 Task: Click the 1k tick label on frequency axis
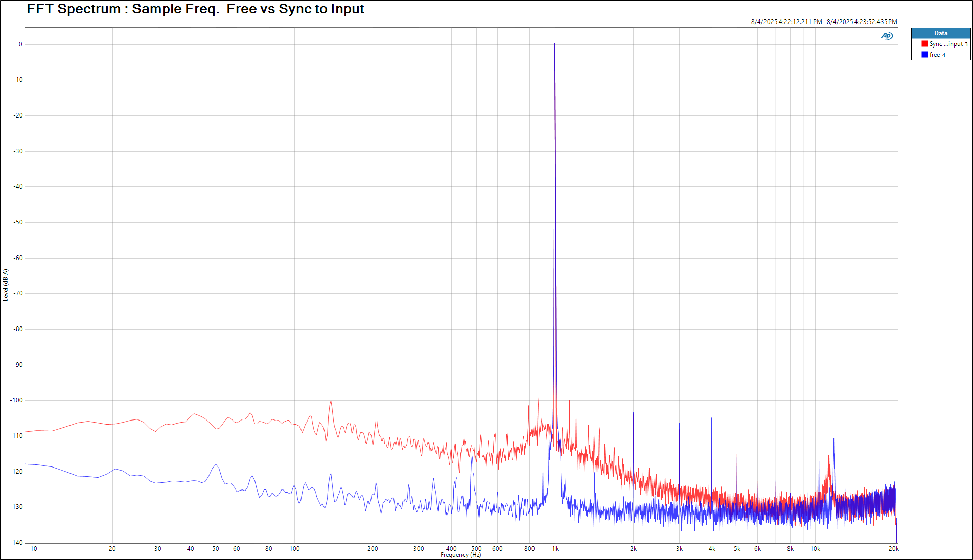click(555, 549)
